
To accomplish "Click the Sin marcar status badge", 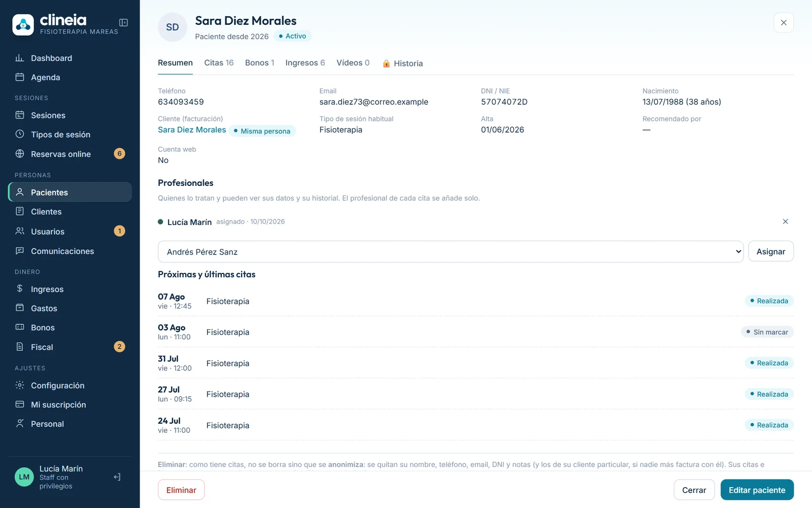I will click(x=767, y=332).
